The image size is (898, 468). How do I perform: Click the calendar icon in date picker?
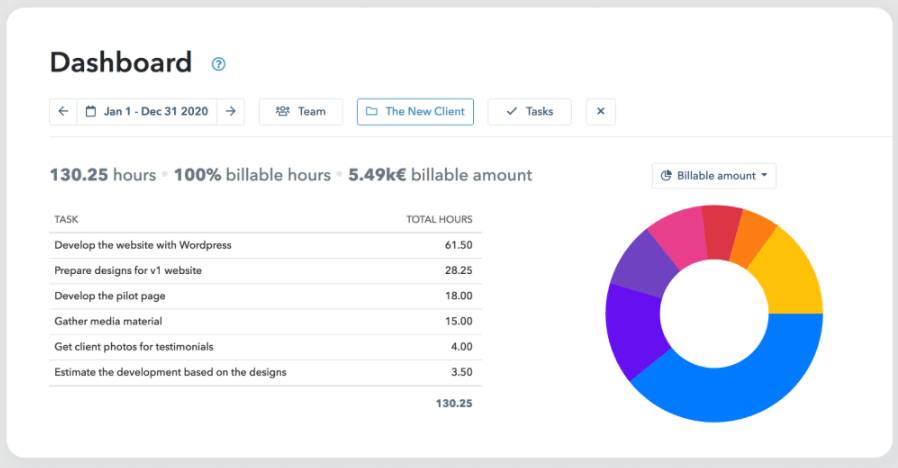click(91, 111)
